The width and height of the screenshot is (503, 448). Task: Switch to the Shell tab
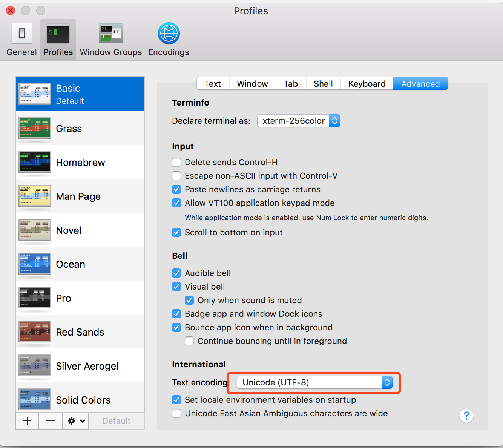coord(323,84)
